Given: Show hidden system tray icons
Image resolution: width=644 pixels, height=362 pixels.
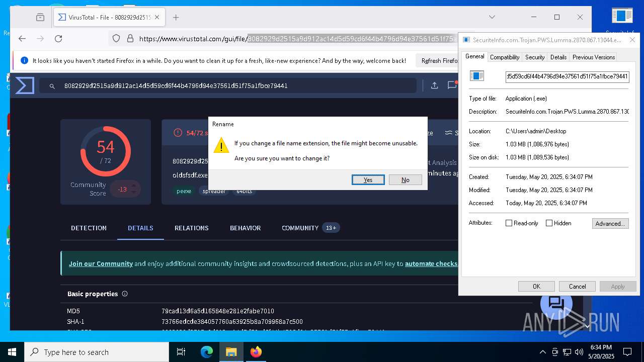Looking at the screenshot, I should (x=542, y=352).
